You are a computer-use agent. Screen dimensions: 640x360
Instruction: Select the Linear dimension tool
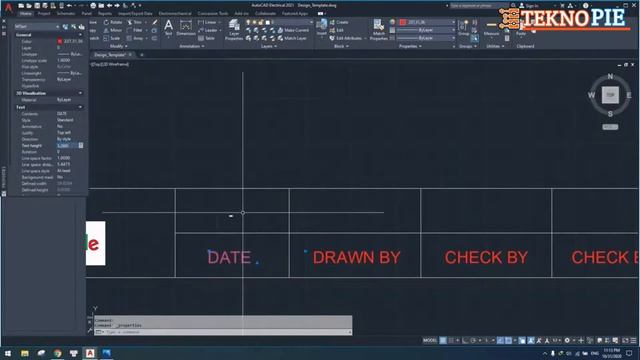pyautogui.click(x=207, y=22)
